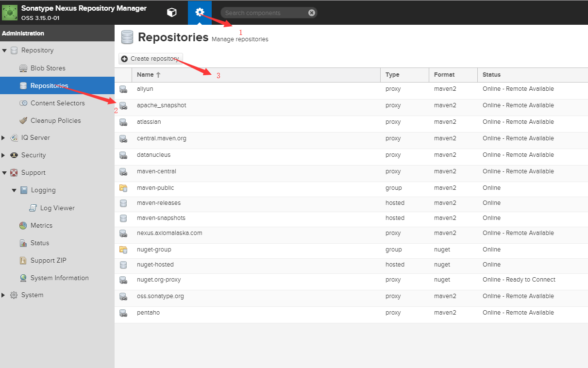
Task: Click the Content Selectors sidebar icon
Action: click(23, 103)
